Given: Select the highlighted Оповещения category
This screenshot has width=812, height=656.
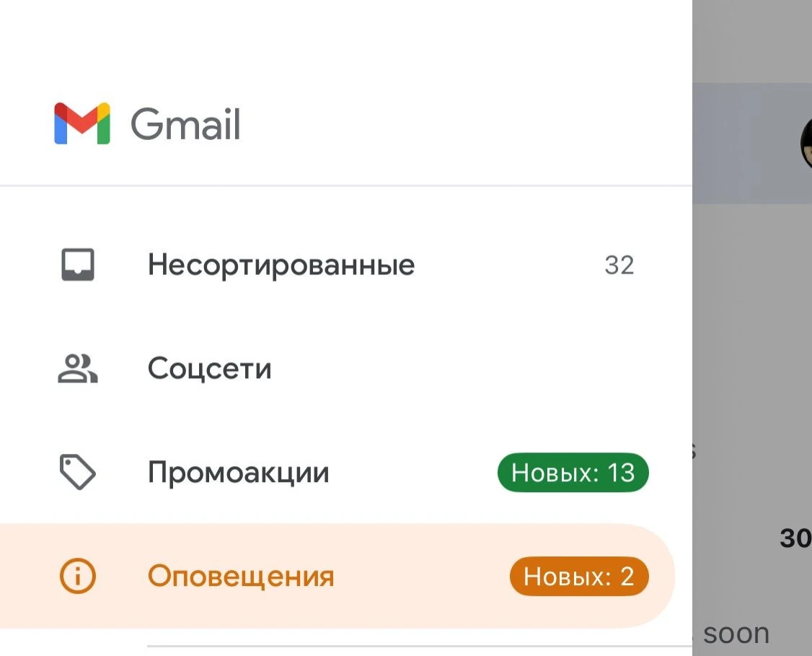Looking at the screenshot, I should (241, 576).
